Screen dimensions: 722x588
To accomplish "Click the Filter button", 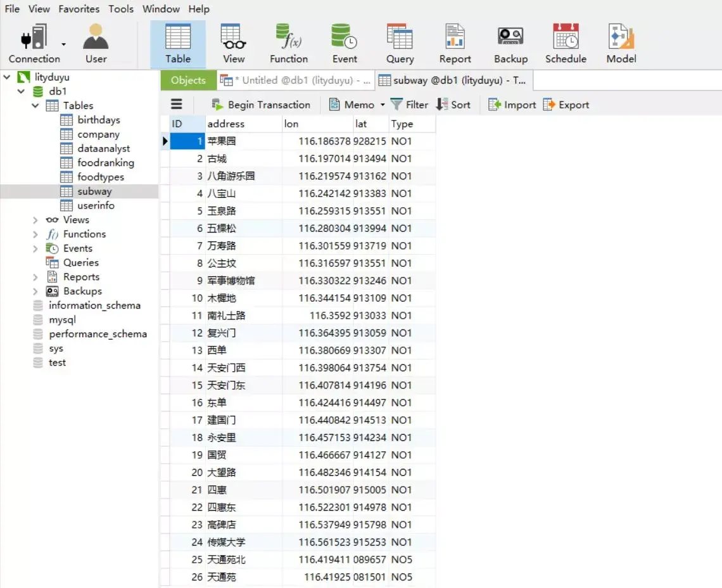I will coord(409,105).
